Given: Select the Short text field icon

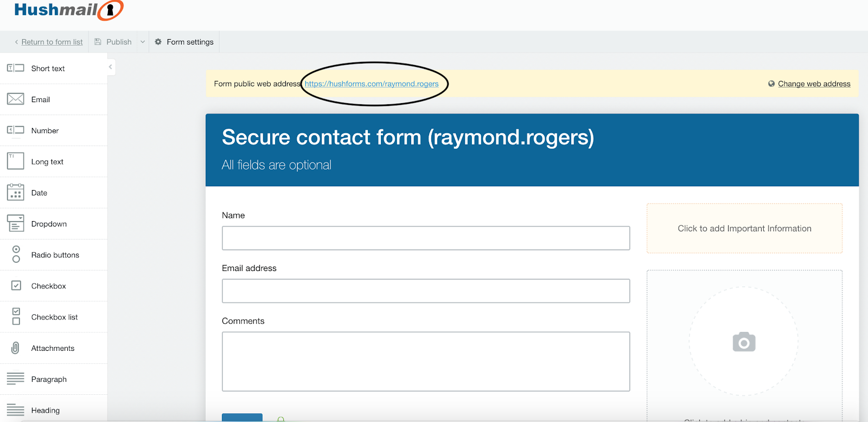Looking at the screenshot, I should 15,68.
